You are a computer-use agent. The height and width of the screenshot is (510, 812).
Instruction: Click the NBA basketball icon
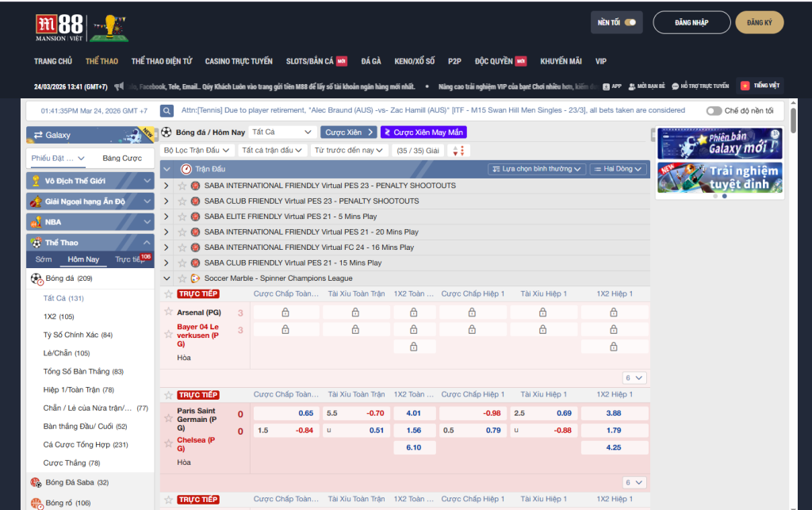tap(36, 222)
